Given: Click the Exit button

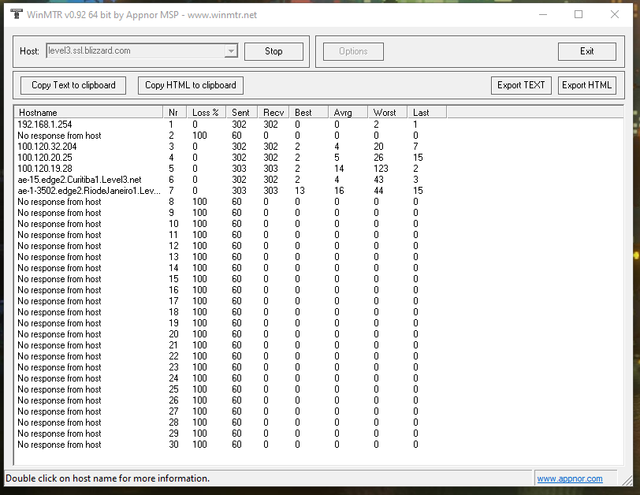Looking at the screenshot, I should pyautogui.click(x=587, y=51).
